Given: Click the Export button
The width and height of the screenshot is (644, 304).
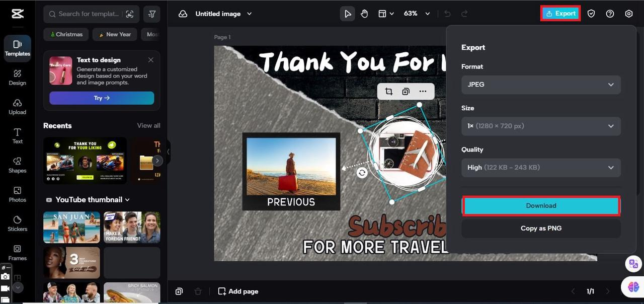Looking at the screenshot, I should pyautogui.click(x=560, y=14).
